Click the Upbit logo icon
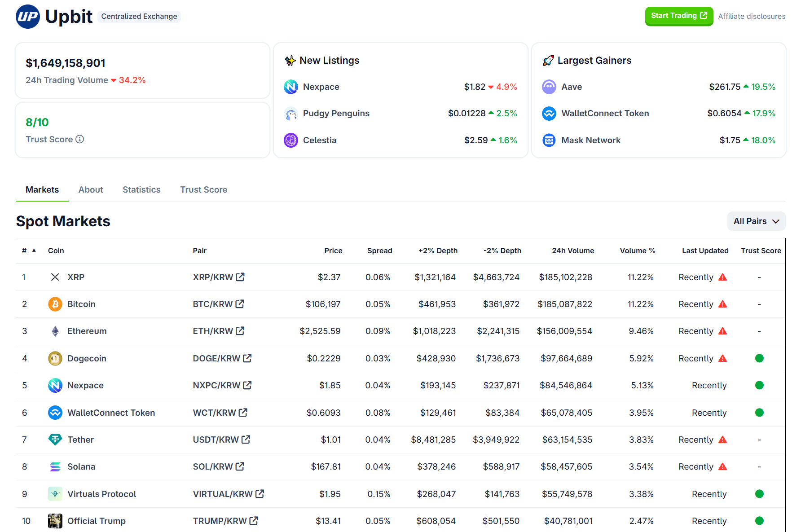 pyautogui.click(x=28, y=17)
